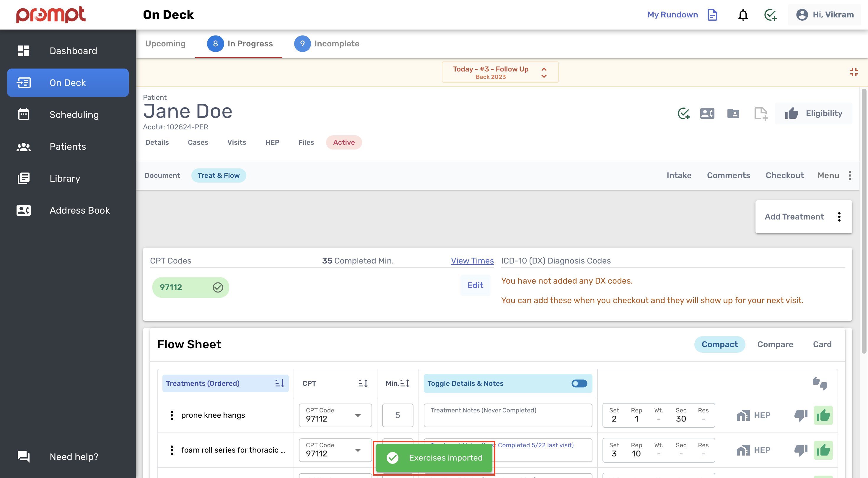The width and height of the screenshot is (868, 478).
Task: Click Edit next to diagnosis codes
Action: pos(475,285)
